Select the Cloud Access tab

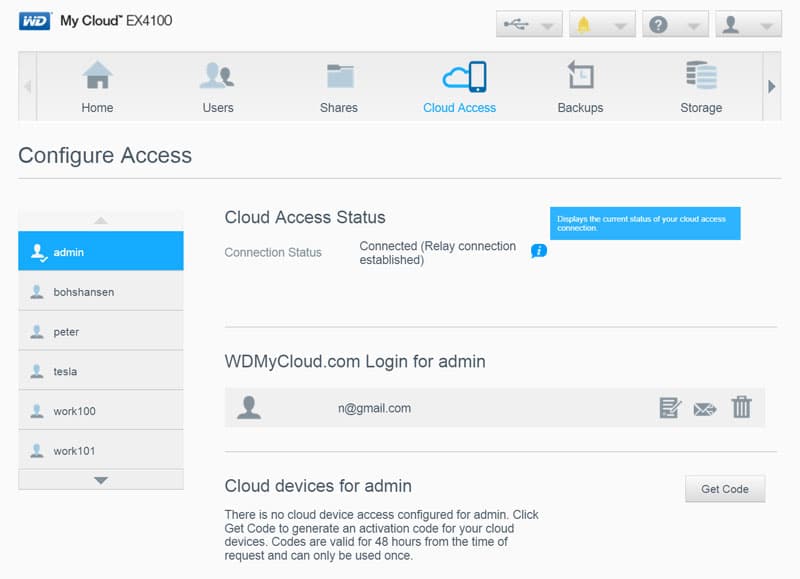tap(460, 87)
